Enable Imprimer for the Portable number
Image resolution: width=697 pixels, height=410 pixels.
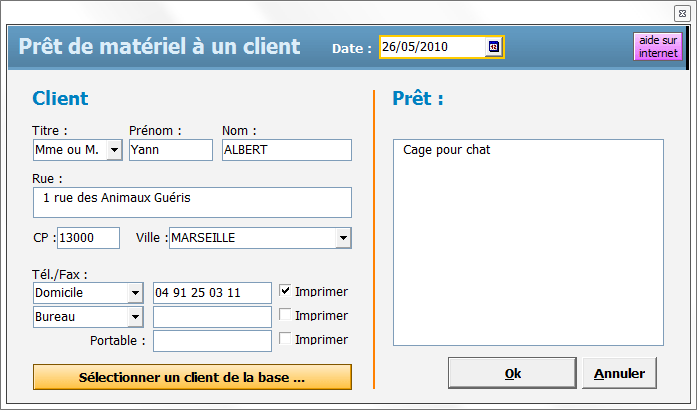[x=285, y=340]
